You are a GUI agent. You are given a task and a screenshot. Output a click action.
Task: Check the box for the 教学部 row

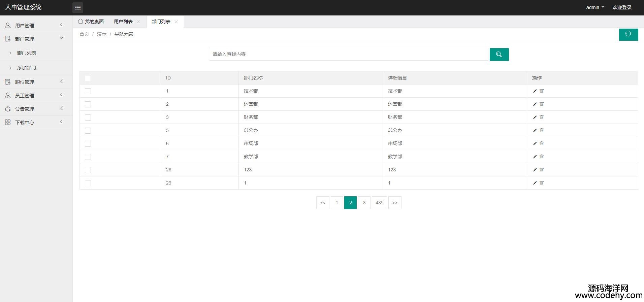click(x=88, y=157)
